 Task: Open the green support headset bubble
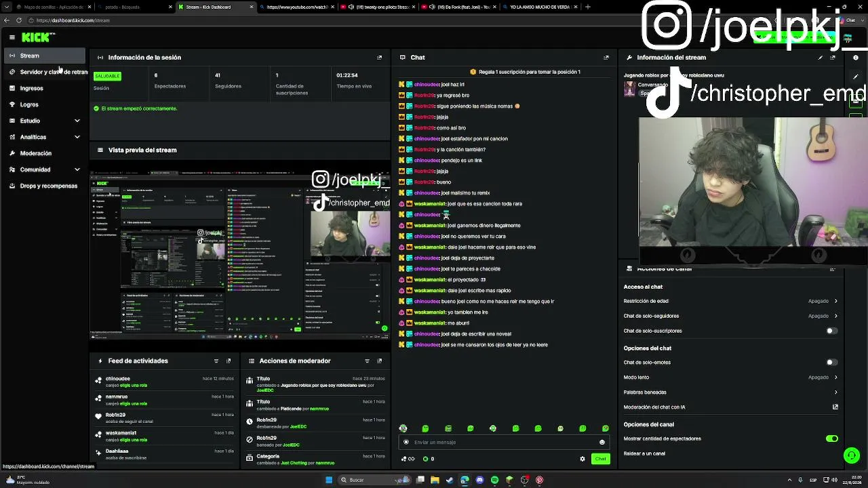click(852, 455)
